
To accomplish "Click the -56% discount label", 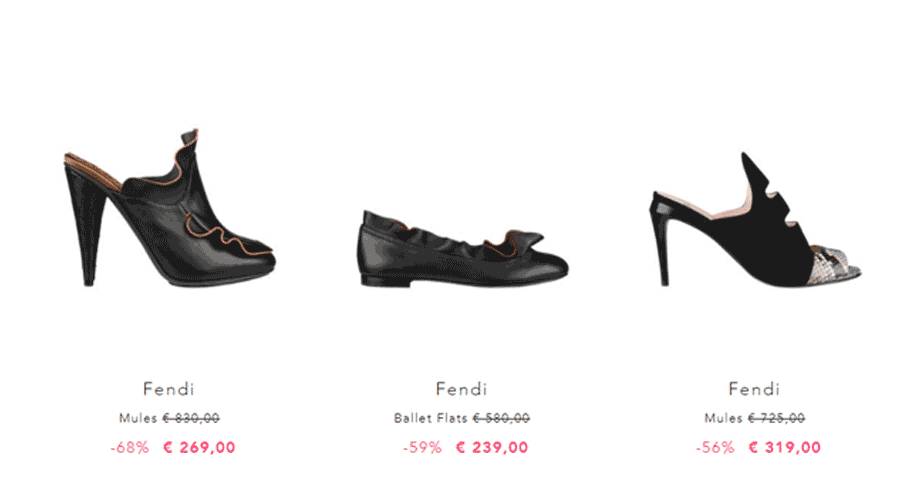I will pos(715,447).
